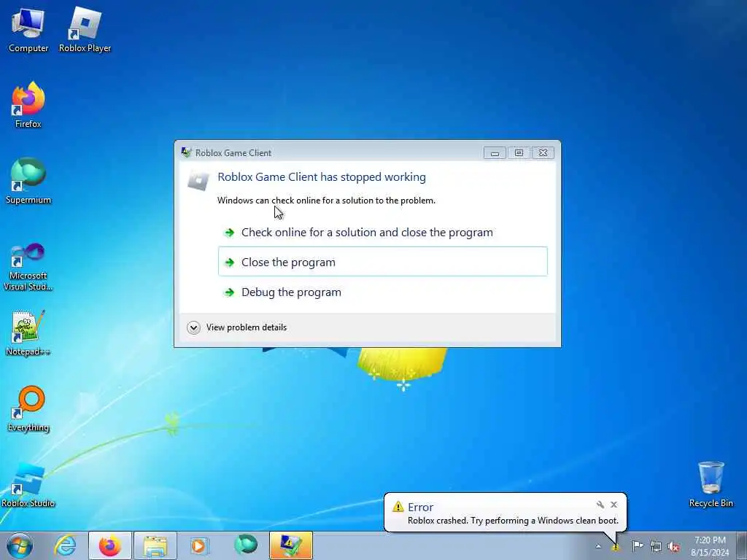The image size is (747, 560).
Task: Select the Microsoft Visual Studio desktop shortcut
Action: coord(28,267)
